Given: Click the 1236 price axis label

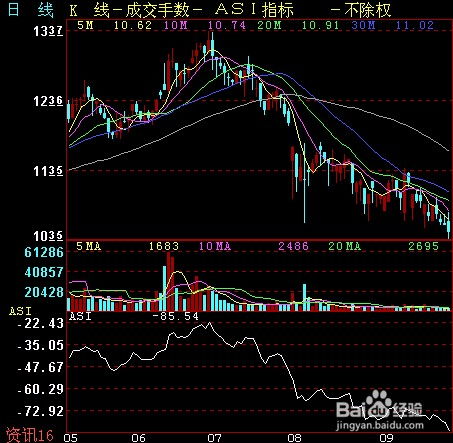Looking at the screenshot, I should click(48, 101).
